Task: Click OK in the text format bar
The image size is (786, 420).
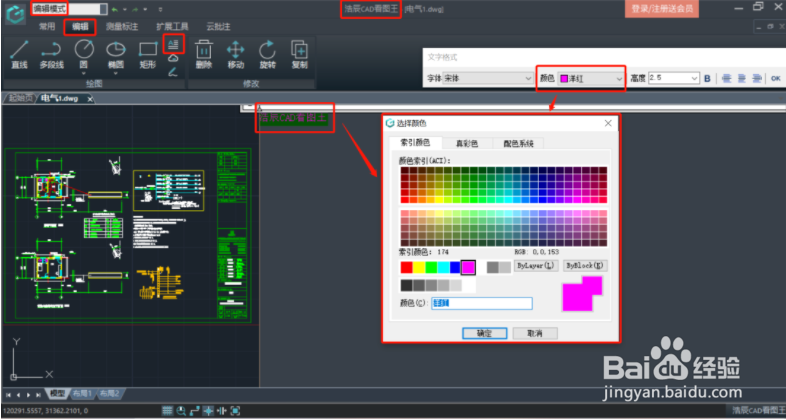Action: (x=775, y=79)
